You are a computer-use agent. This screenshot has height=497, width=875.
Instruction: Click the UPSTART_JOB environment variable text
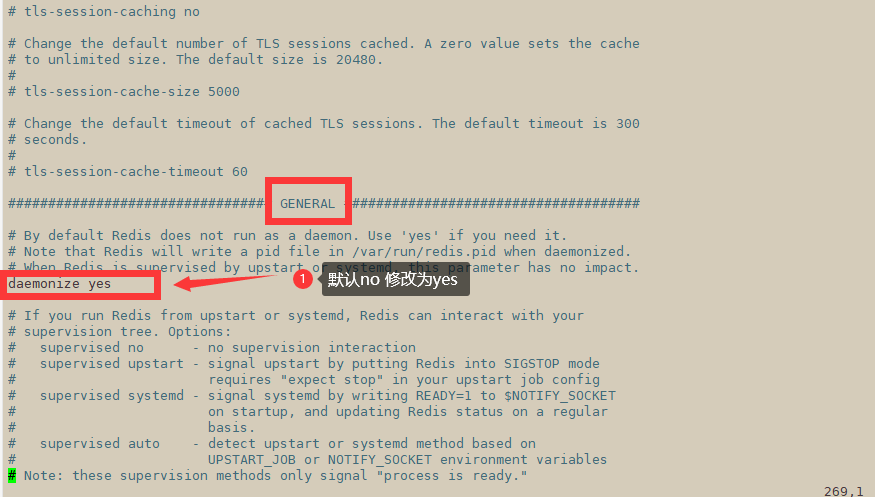click(252, 460)
